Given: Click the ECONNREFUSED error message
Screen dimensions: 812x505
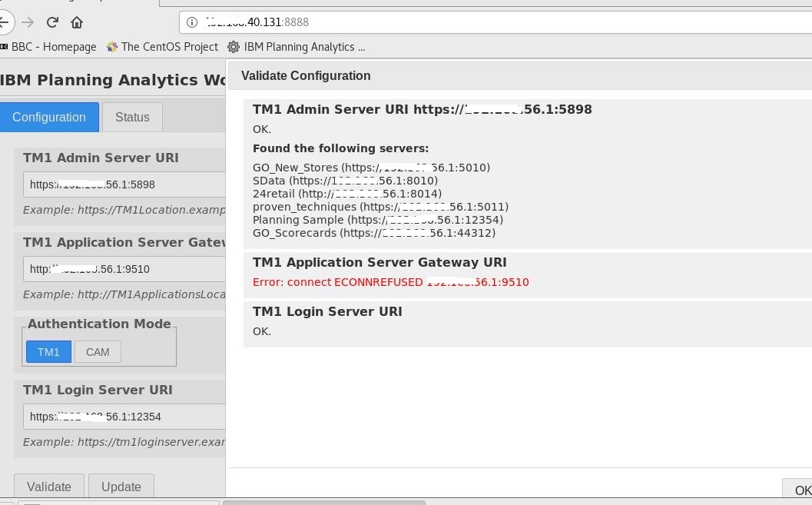Looking at the screenshot, I should (391, 282).
